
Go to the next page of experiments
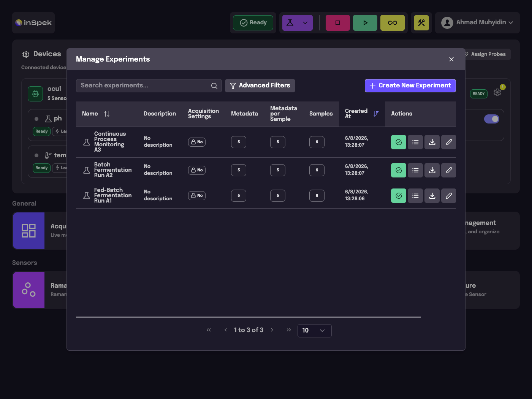272,330
